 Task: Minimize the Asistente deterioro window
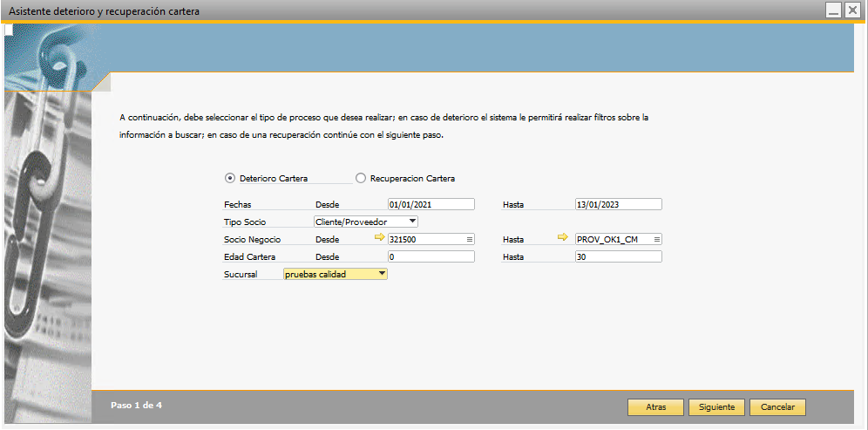[x=833, y=10]
